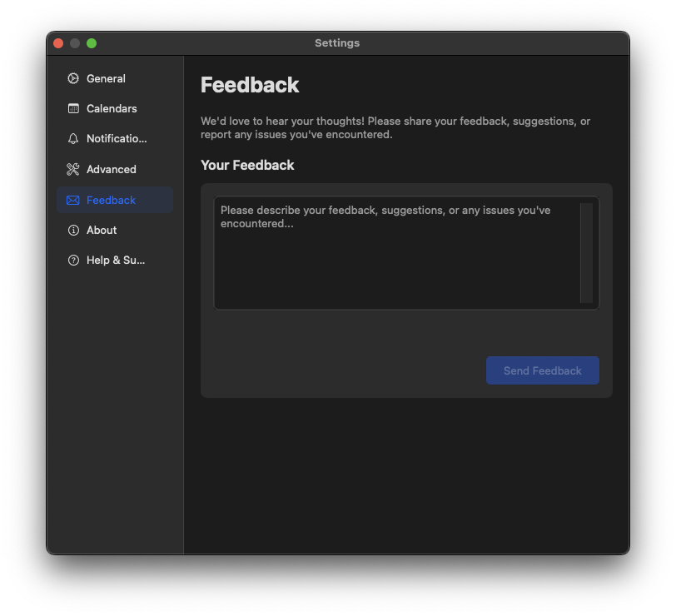The width and height of the screenshot is (676, 616).
Task: Click the Calendars calendar icon
Action: coord(74,108)
